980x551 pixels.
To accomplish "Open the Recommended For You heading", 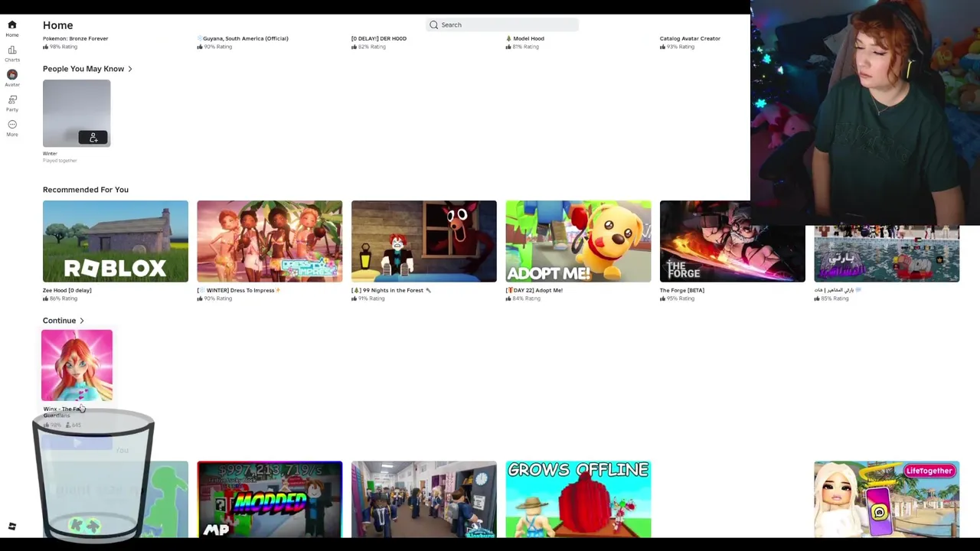I will coord(86,190).
